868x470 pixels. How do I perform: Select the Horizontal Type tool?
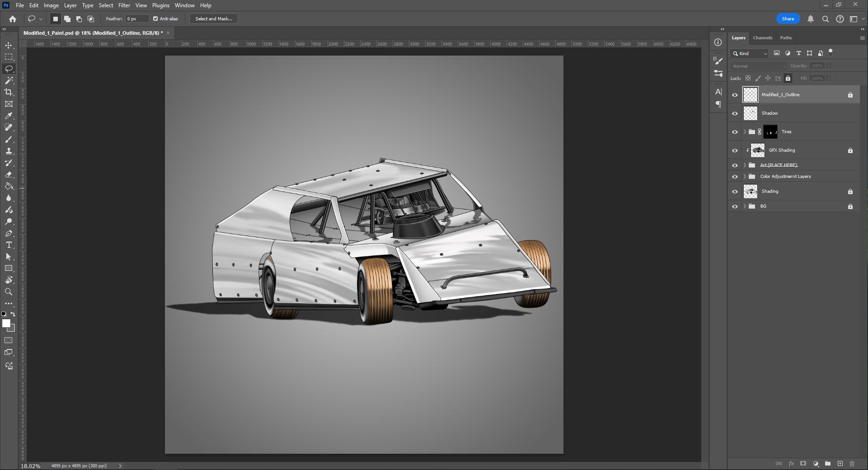click(9, 245)
